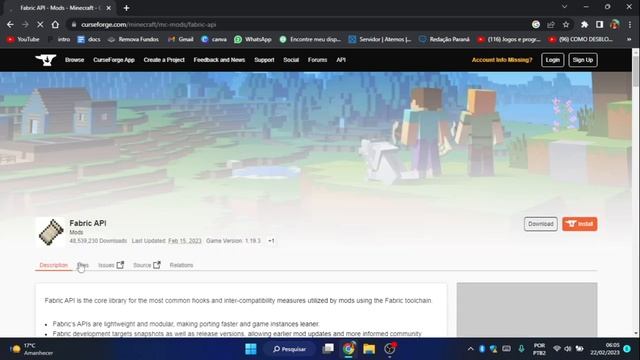Bookmark this page with the star icon
Image resolution: width=640 pixels, height=360 pixels.
[x=566, y=24]
